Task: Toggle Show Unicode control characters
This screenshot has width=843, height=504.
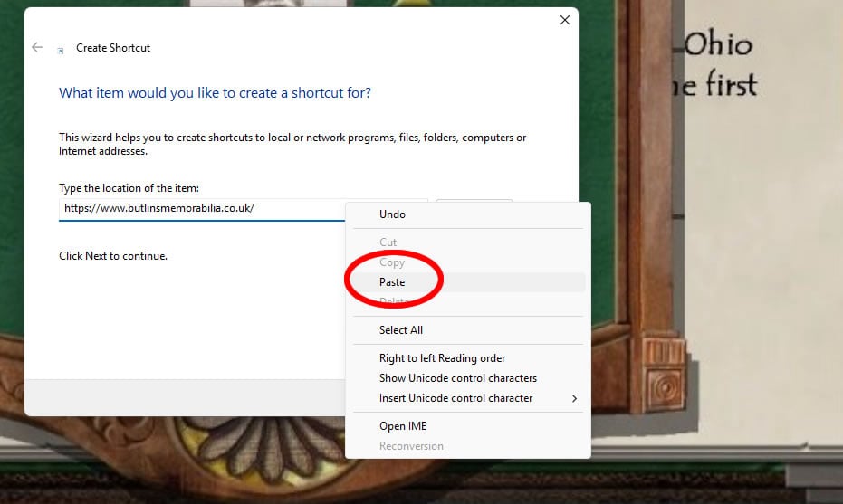Action: [x=457, y=378]
